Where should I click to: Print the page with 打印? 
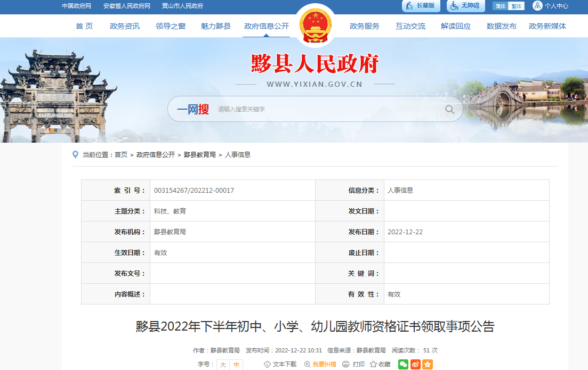pos(353,364)
